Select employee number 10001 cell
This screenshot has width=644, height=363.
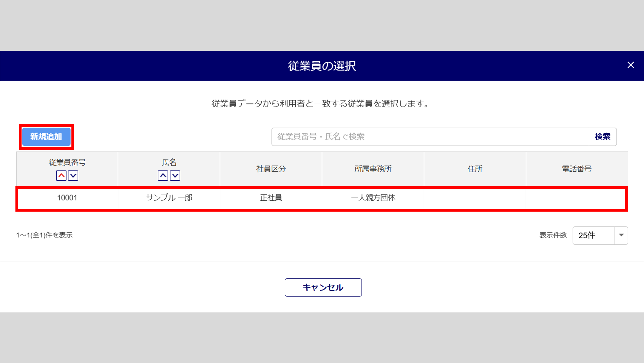(x=67, y=198)
